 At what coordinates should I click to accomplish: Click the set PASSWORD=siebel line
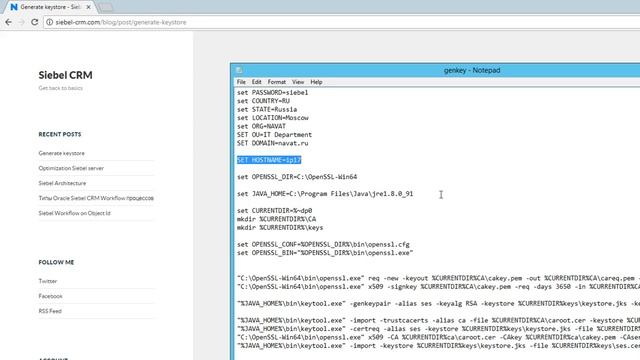[272, 93]
